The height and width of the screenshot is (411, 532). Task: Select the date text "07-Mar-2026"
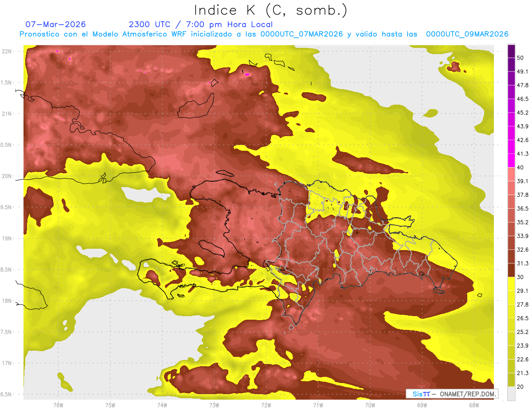tap(55, 24)
